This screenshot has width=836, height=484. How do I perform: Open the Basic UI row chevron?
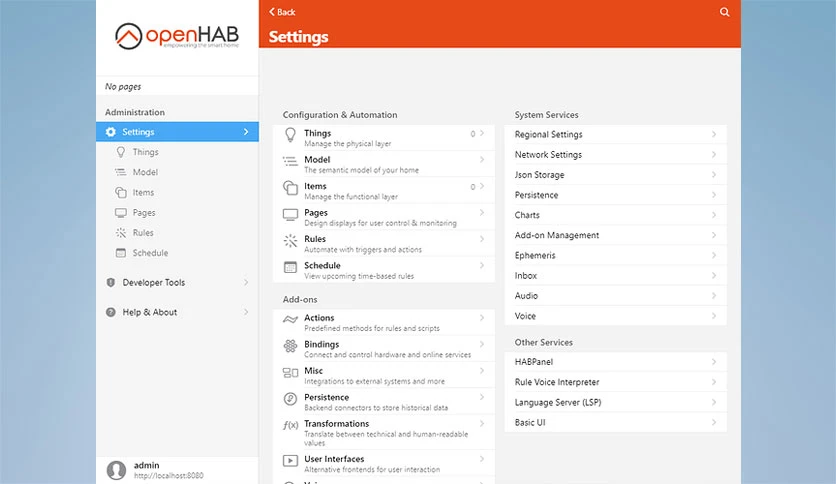click(x=713, y=422)
